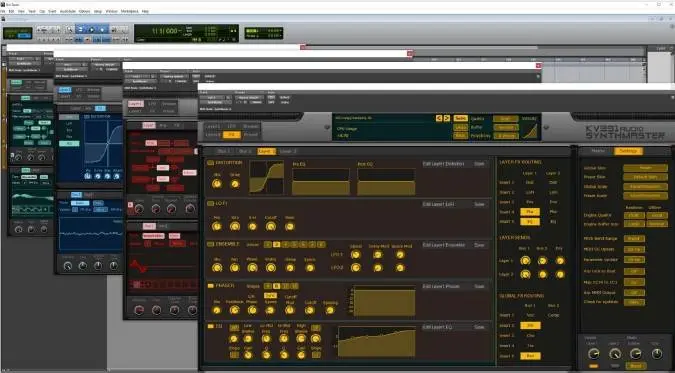Adjust the Phaser Spacing knob
Screen dimensions: 675x373
(330, 310)
